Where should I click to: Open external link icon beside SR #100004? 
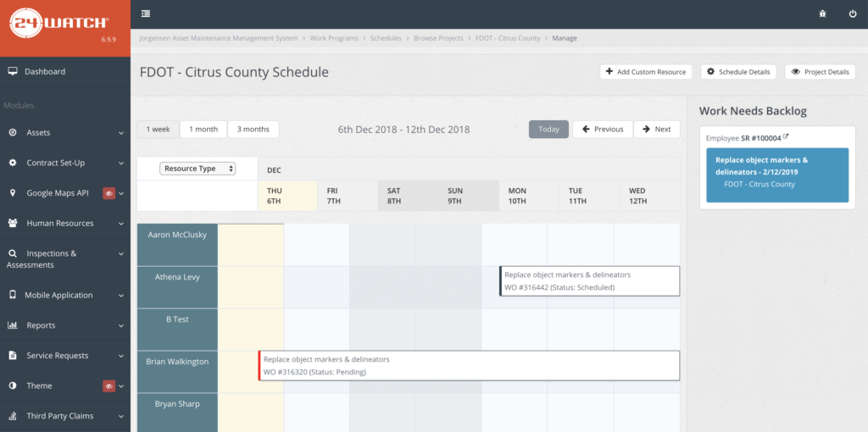786,136
